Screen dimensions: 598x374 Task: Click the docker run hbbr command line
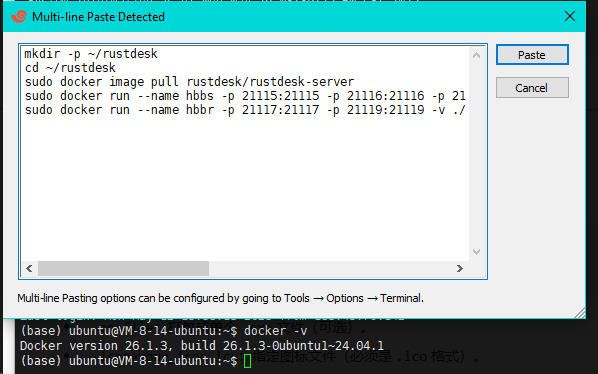245,110
